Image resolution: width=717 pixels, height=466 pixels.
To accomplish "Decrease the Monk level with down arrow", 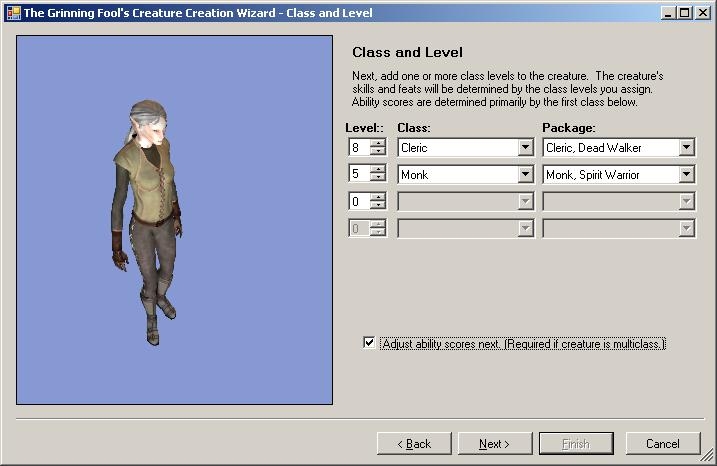I will (x=377, y=179).
